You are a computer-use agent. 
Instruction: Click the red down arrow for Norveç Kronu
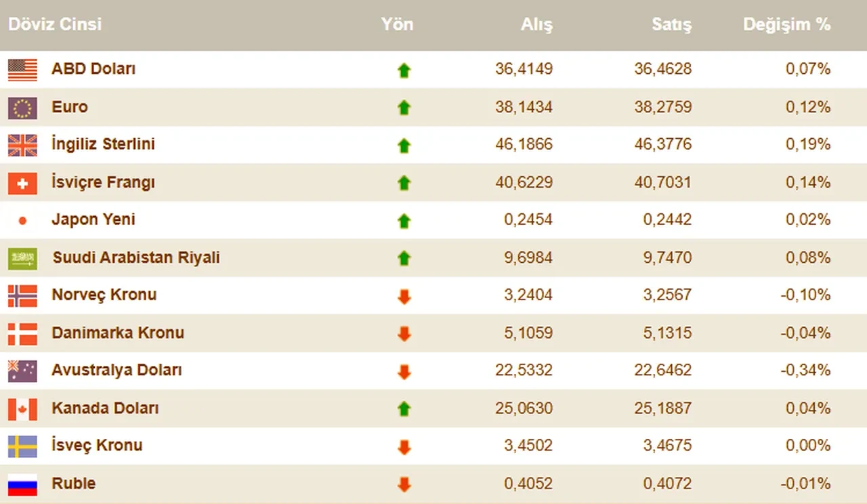pos(404,295)
